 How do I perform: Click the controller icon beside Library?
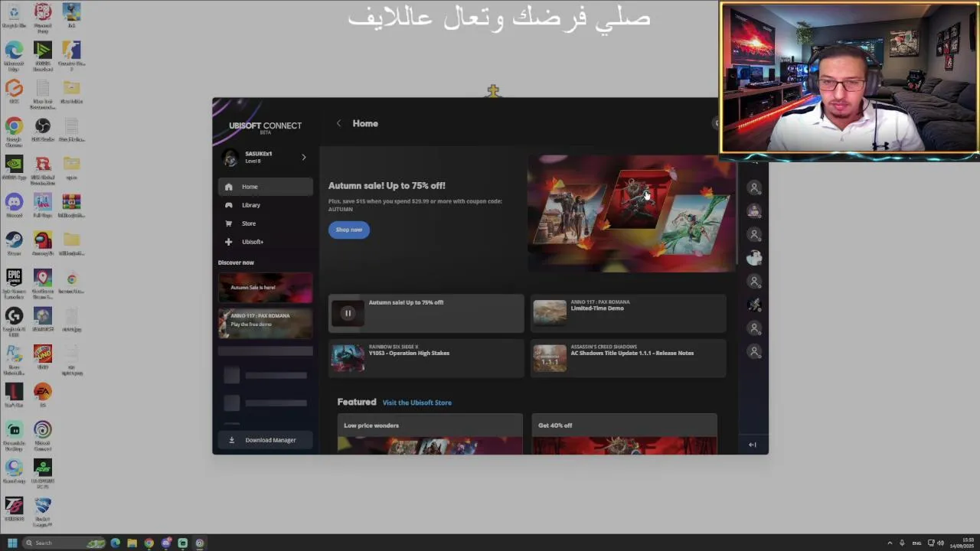coord(228,205)
